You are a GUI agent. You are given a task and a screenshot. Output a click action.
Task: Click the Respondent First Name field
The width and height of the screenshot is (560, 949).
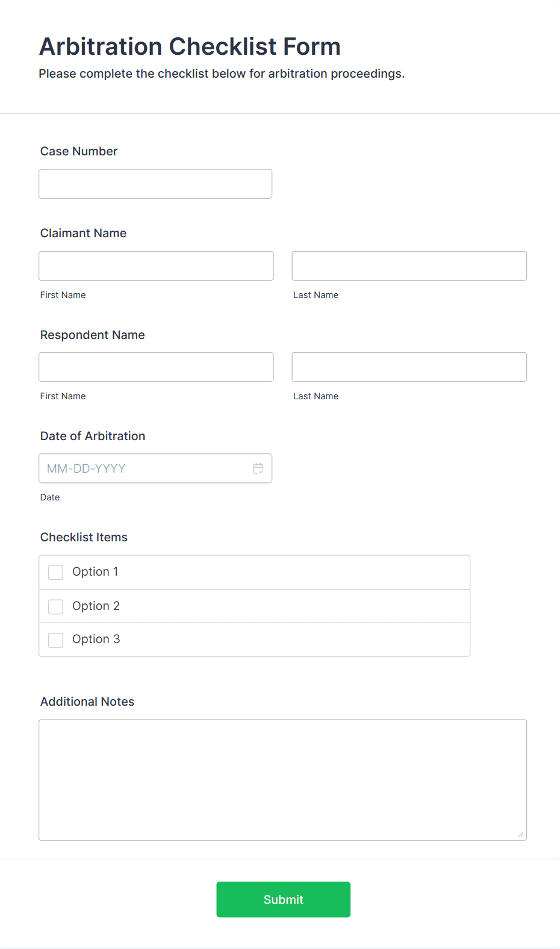(x=156, y=367)
